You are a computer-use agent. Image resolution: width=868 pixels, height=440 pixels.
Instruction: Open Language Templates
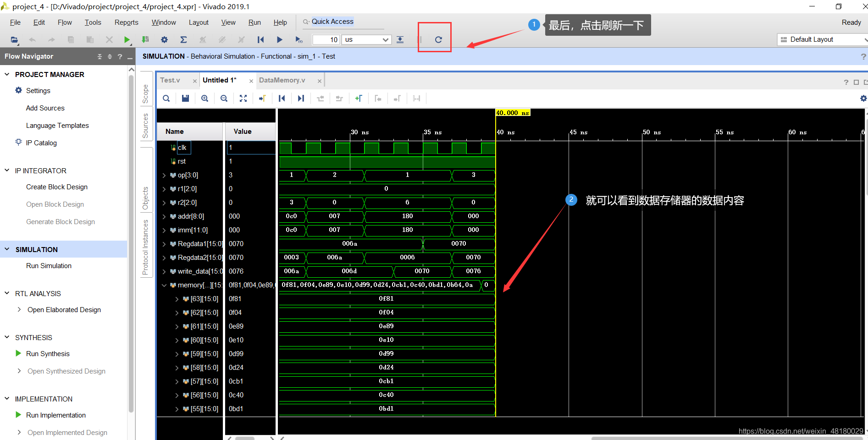(57, 126)
